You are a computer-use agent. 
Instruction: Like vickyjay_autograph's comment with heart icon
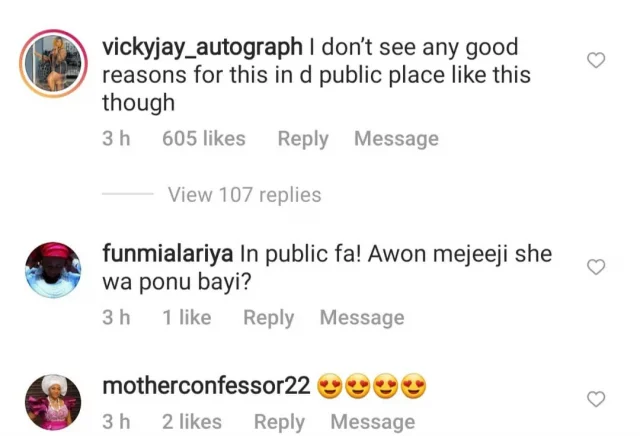coord(595,61)
